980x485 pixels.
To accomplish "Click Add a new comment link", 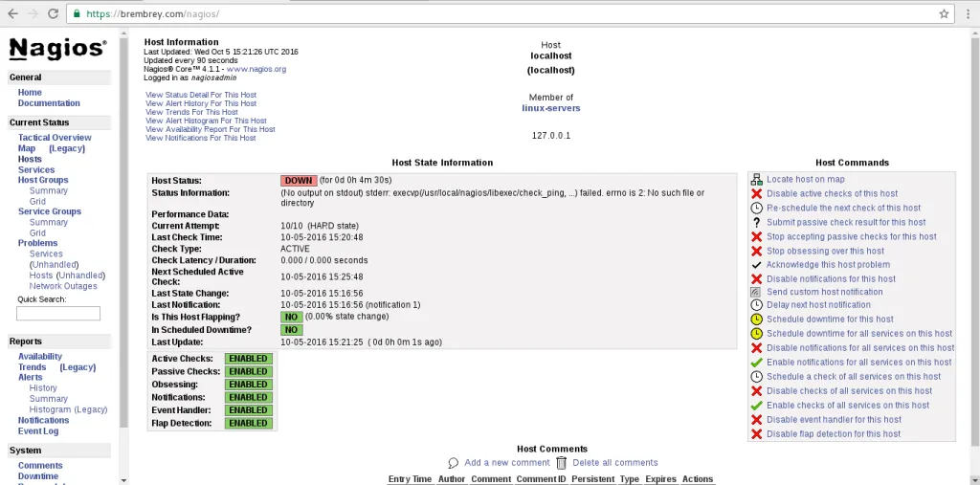I will click(507, 463).
